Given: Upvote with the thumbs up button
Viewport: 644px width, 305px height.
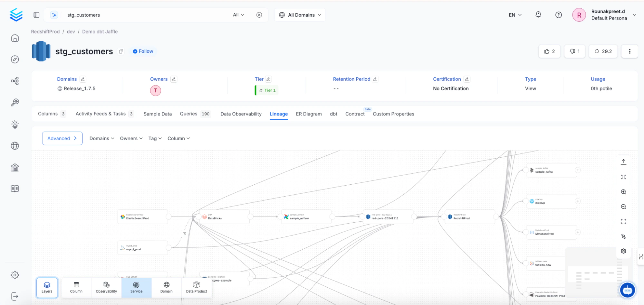Looking at the screenshot, I should [x=549, y=51].
